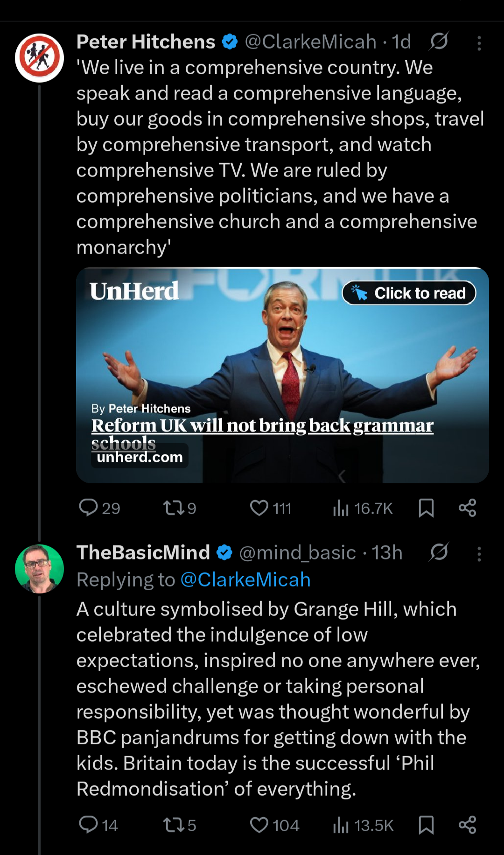Click the 'Click to read' button
This screenshot has height=855, width=504.
point(409,293)
